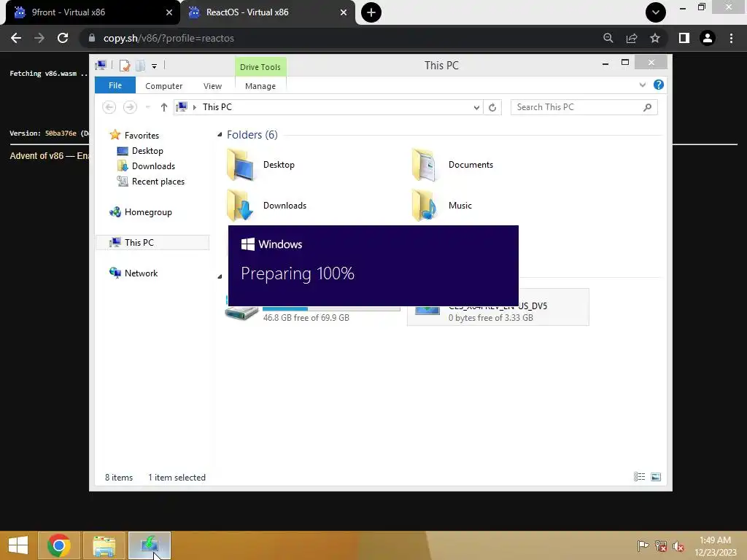
Task: Click the search magnifier in Explorer
Action: tap(647, 108)
